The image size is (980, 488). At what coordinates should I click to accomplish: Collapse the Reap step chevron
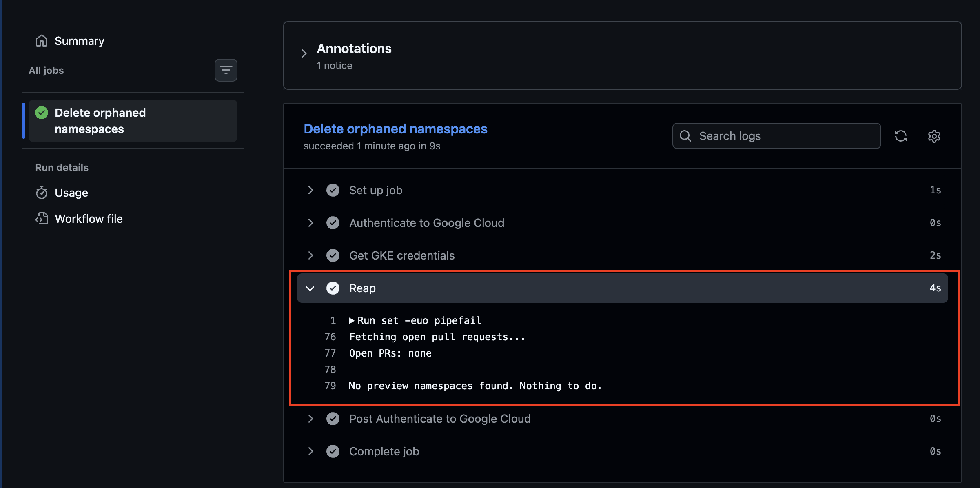point(310,288)
